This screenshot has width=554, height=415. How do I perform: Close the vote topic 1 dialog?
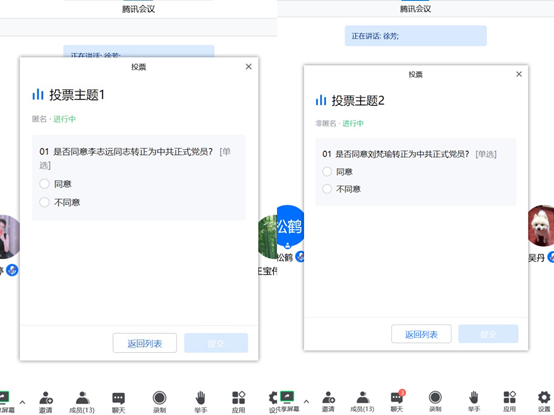coord(249,66)
